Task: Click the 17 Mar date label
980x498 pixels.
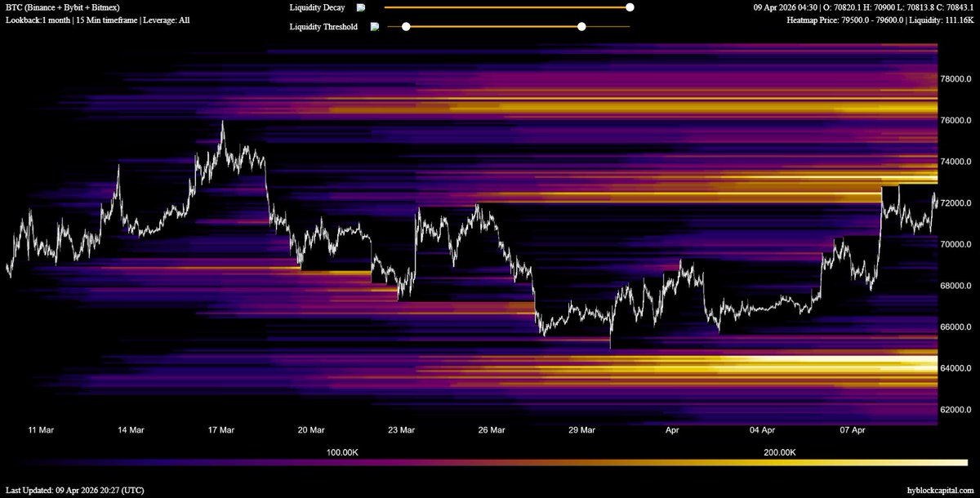Action: click(220, 429)
